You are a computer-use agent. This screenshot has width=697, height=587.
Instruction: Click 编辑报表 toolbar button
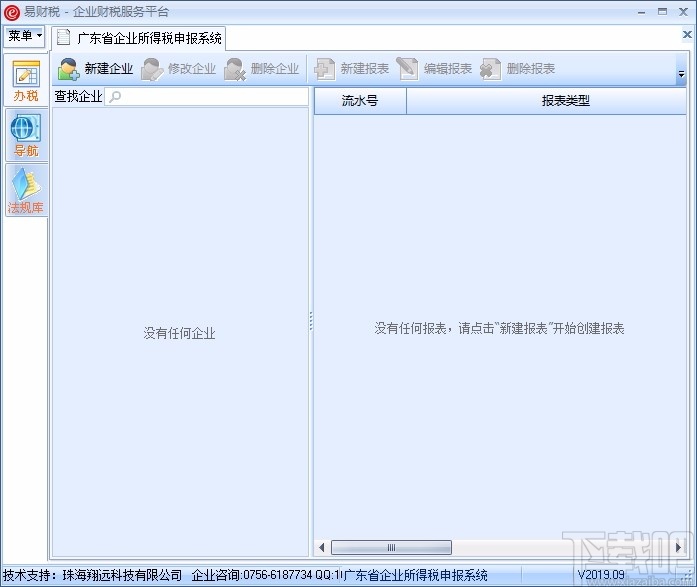point(434,69)
